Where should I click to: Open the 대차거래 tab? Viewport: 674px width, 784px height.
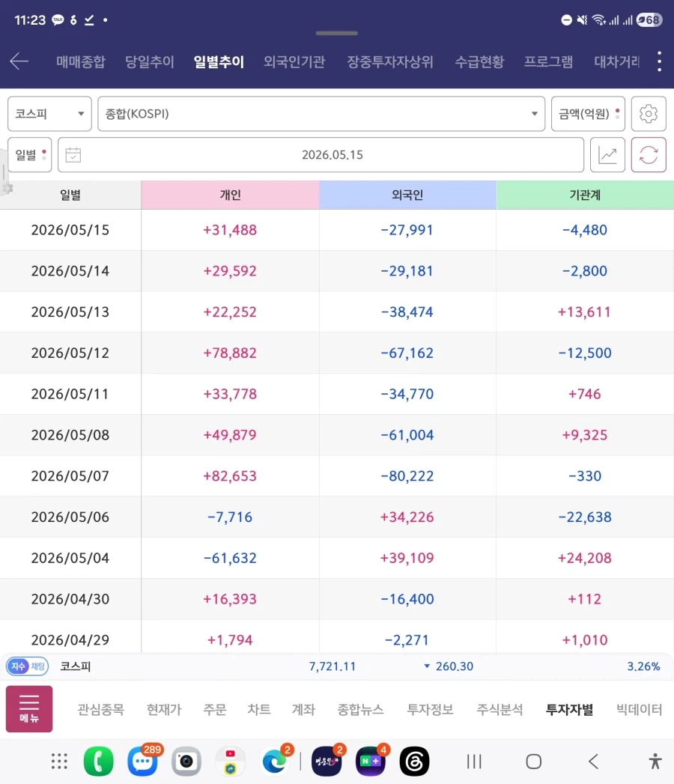[617, 61]
